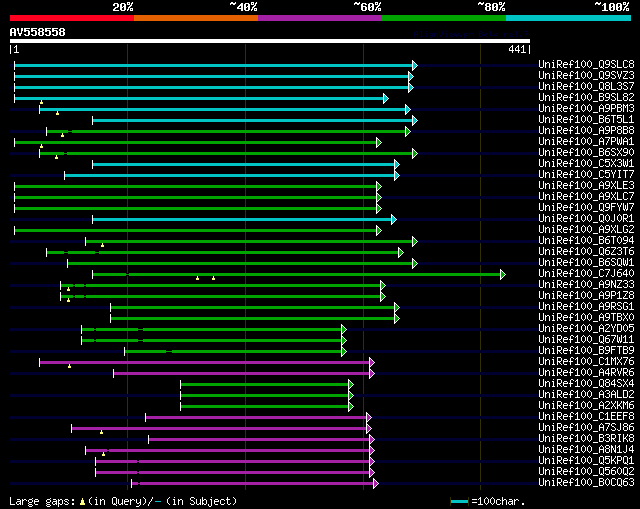Click the yellow query-gap marker under B9SL82
Image resolution: width=640 pixels, height=509 pixels.
tap(41, 102)
